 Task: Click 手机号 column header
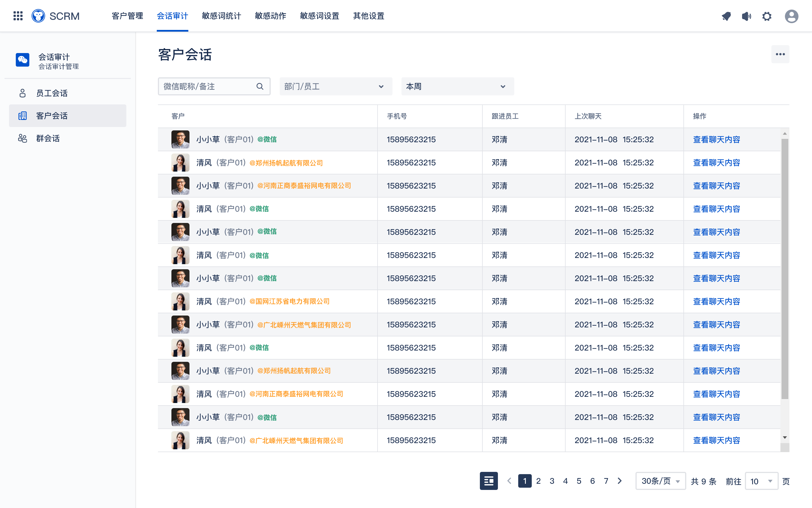397,116
